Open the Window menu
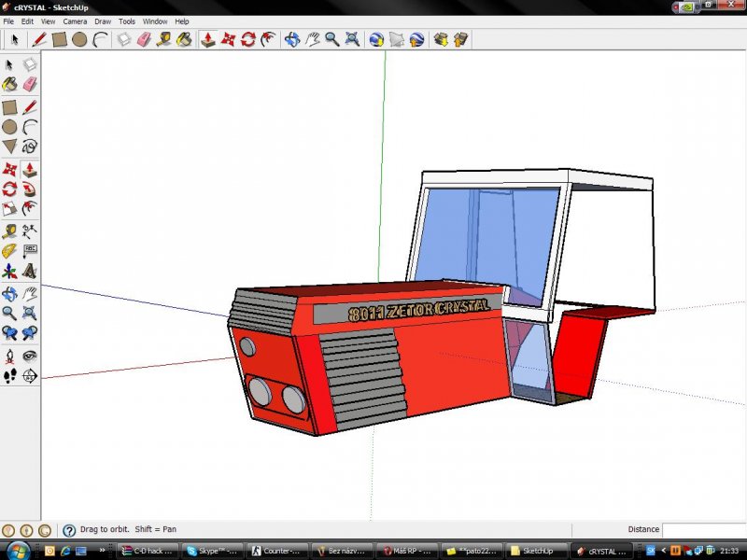747x560 pixels. pos(155,21)
